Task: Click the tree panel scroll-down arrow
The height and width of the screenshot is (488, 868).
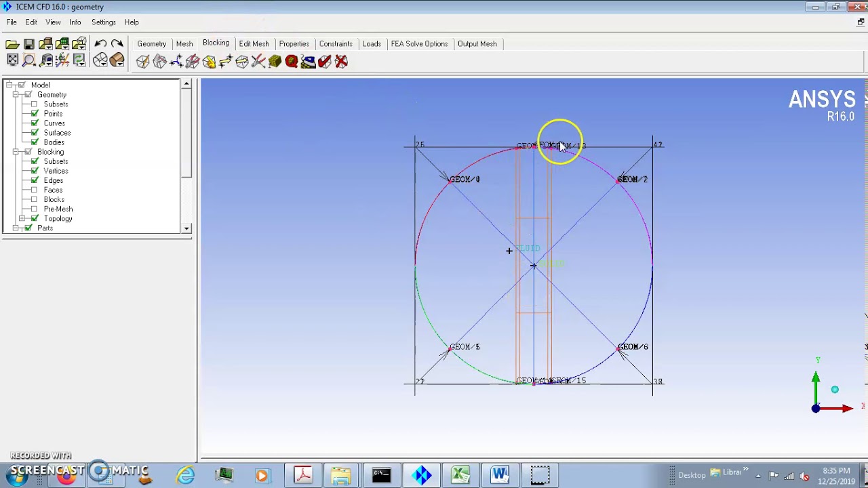Action: tap(186, 228)
